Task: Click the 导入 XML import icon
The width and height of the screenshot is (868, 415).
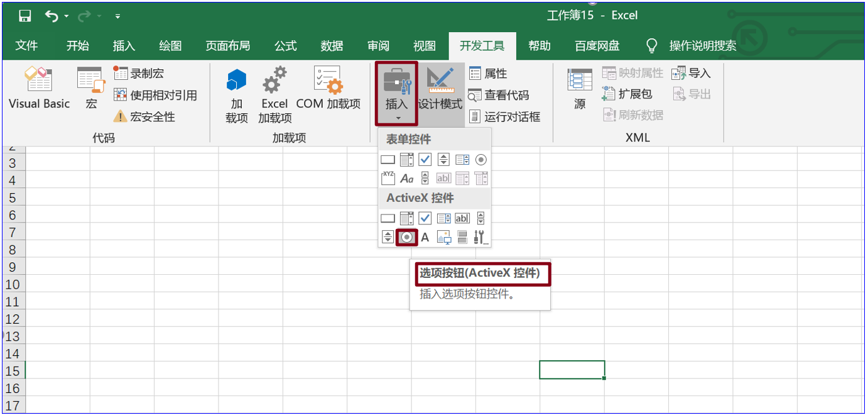Action: coord(691,73)
